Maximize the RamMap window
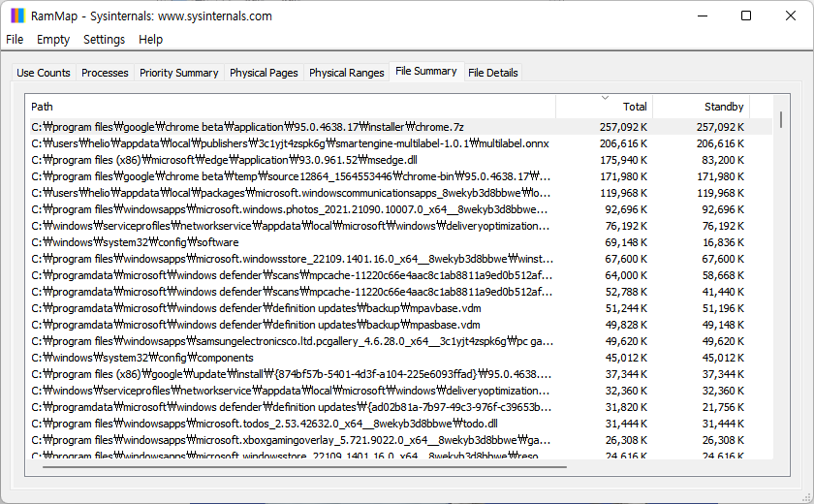The image size is (814, 504). coord(746,16)
